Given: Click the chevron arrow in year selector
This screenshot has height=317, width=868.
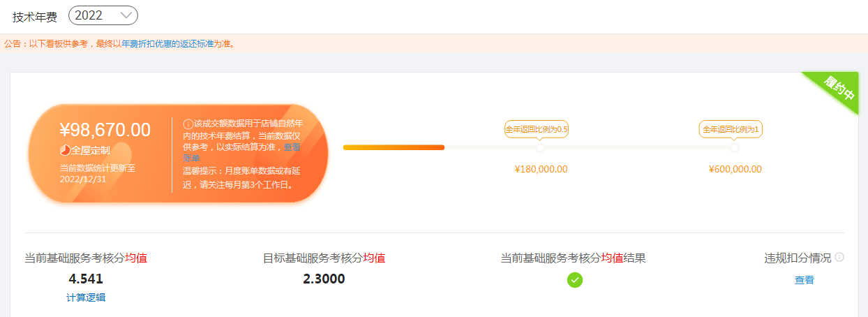Looking at the screenshot, I should click(126, 15).
